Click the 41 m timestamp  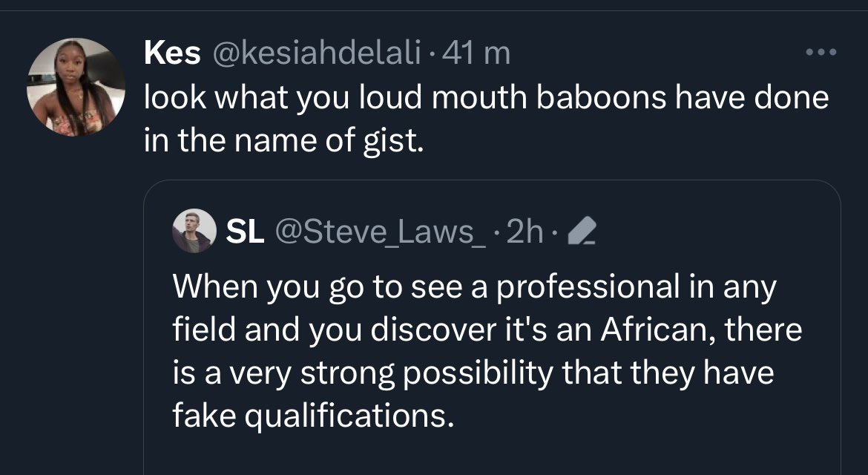477,53
